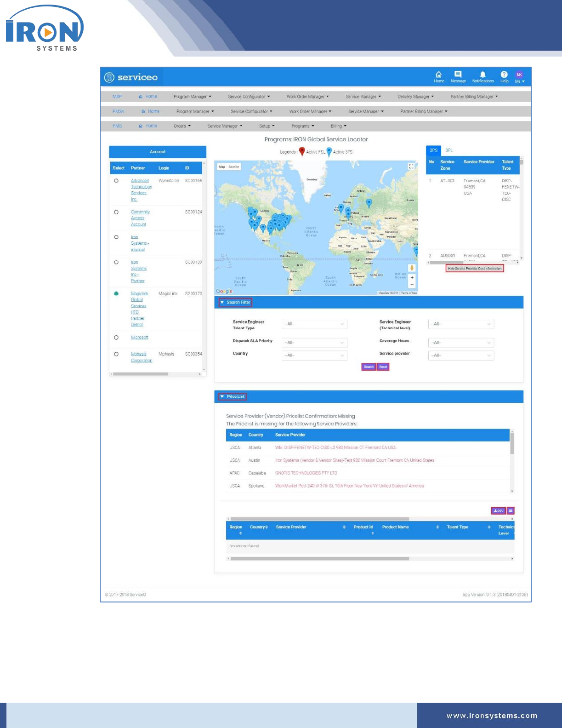Open the Dispatch SLA Priority dropdown
Image resolution: width=562 pixels, height=728 pixels.
[x=314, y=343]
